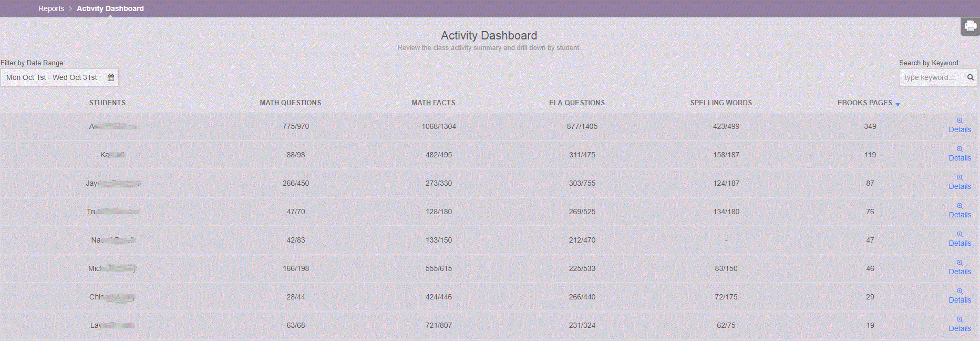Click the calendar icon in date filter
980x341 pixels.
111,77
